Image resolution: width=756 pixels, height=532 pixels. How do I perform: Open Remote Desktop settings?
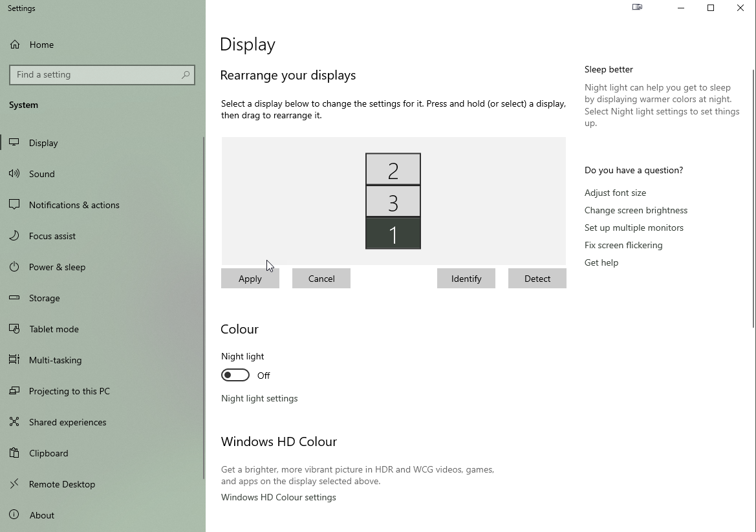tap(62, 484)
